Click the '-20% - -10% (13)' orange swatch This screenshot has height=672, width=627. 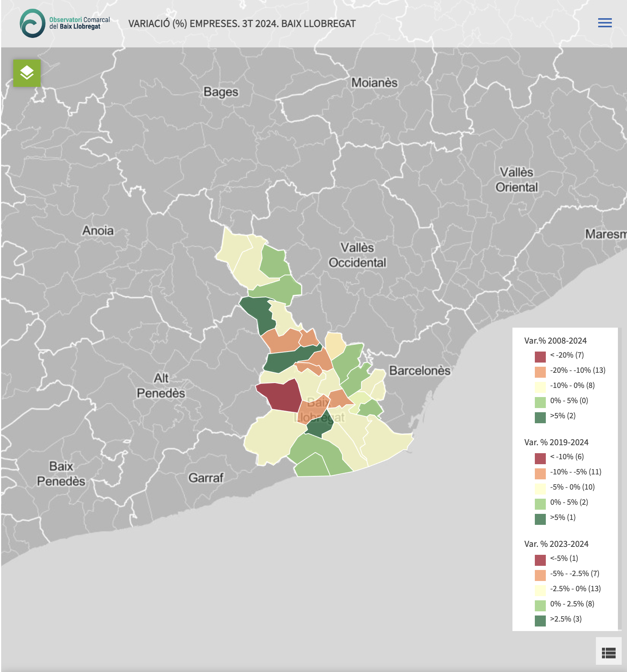pos(540,372)
